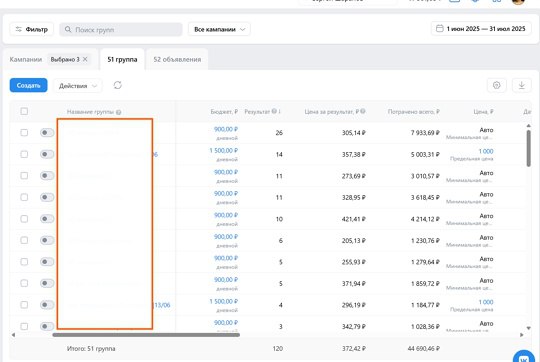Screen dimensions: 540x362
Task: Click the 421,41 ₽ cost per result cell
Action: [353, 219]
